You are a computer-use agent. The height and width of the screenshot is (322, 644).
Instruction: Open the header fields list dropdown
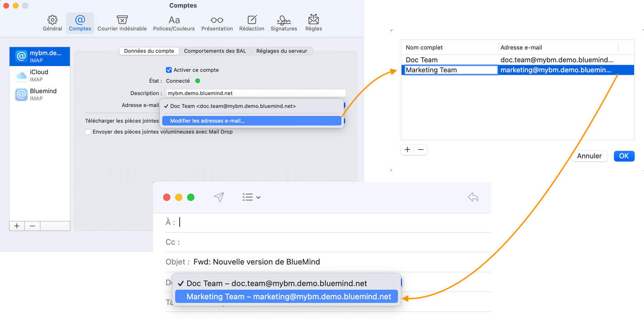click(252, 197)
